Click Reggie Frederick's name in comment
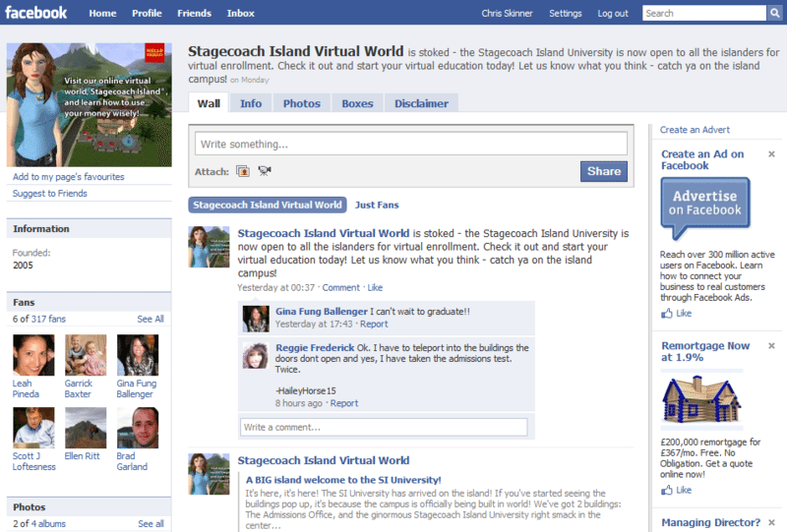Image resolution: width=787 pixels, height=532 pixels. [x=315, y=348]
